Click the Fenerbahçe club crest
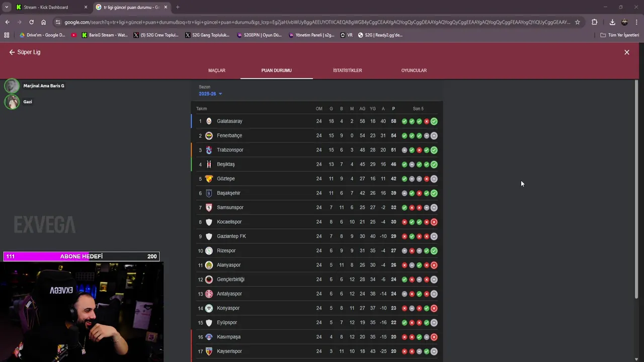The width and height of the screenshot is (644, 362). [209, 136]
